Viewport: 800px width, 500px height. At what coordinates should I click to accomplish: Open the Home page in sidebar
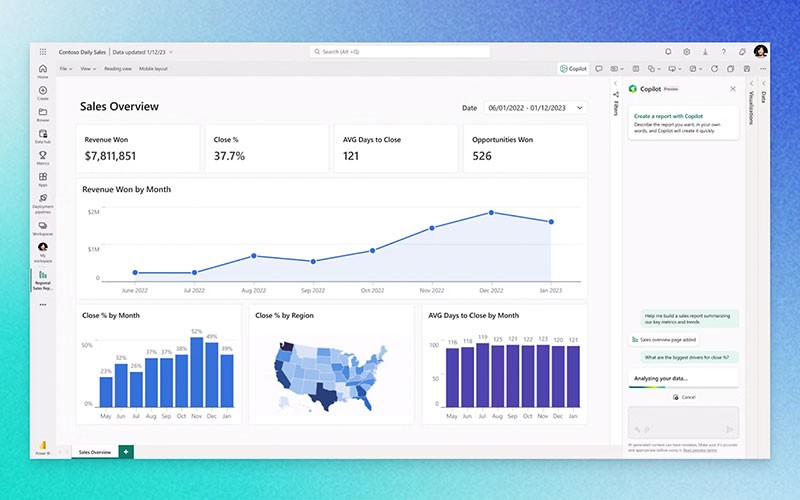coord(43,70)
